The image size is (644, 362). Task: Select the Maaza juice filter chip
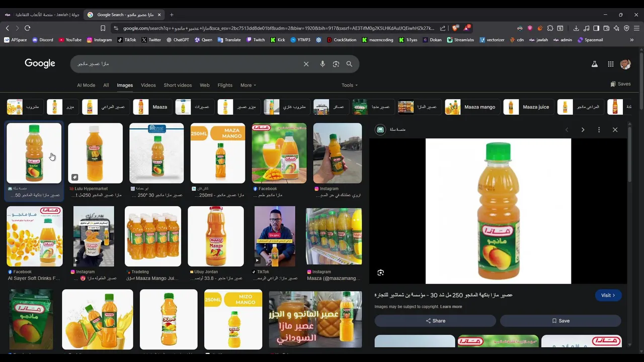tap(528, 107)
